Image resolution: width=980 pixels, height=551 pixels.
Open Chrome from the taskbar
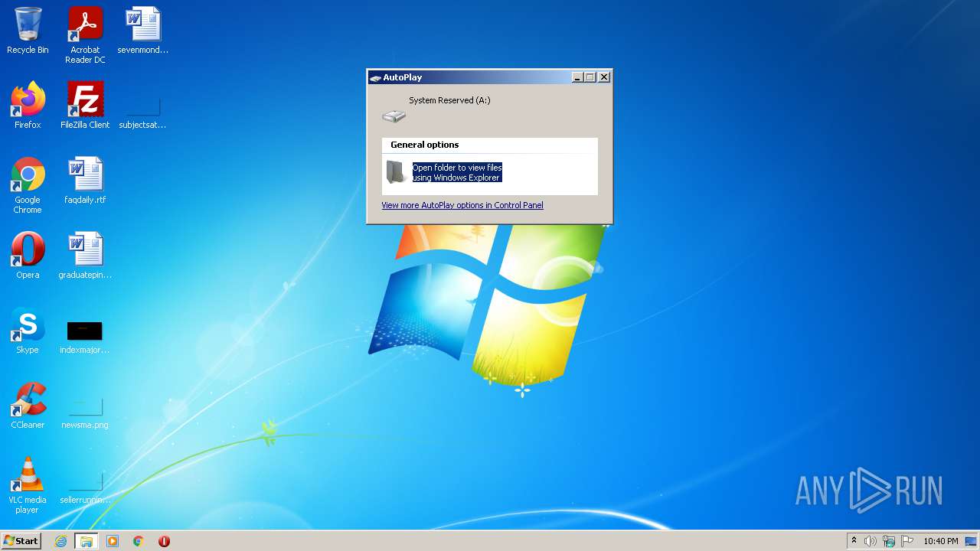tap(139, 541)
